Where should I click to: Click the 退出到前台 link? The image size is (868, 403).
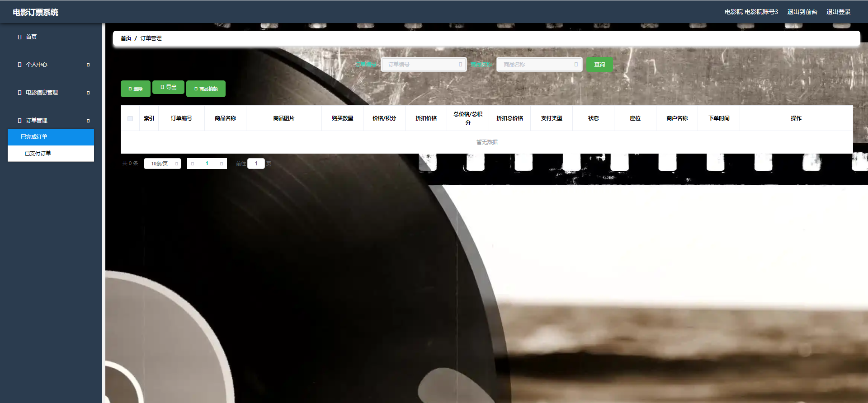[x=802, y=12]
